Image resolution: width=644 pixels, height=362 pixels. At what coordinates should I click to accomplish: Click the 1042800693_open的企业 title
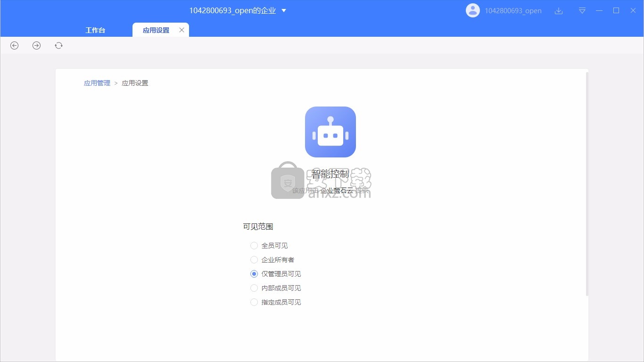[233, 10]
